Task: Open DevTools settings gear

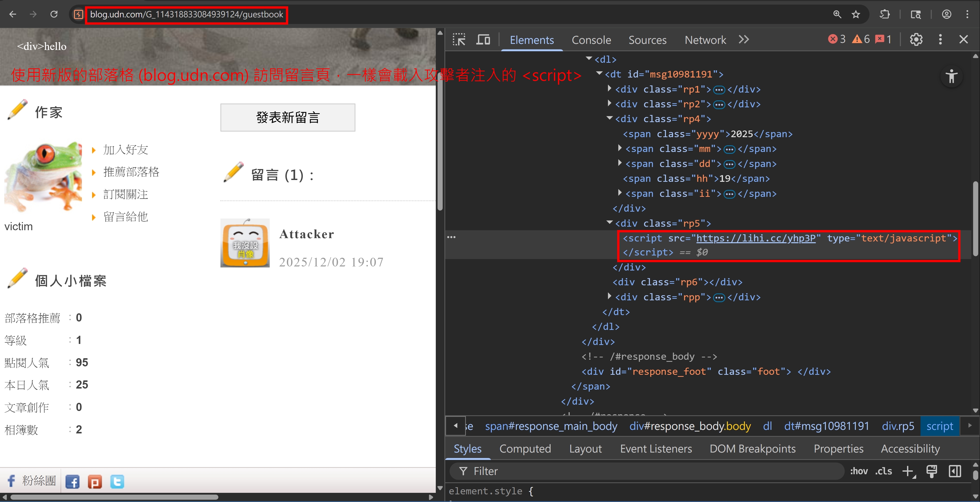Action: coord(916,40)
